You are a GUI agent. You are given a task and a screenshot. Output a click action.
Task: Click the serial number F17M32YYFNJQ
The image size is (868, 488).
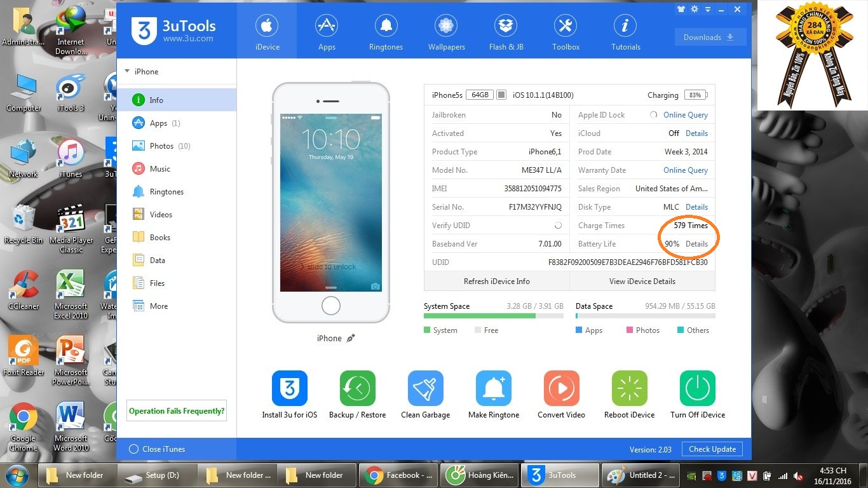(535, 207)
